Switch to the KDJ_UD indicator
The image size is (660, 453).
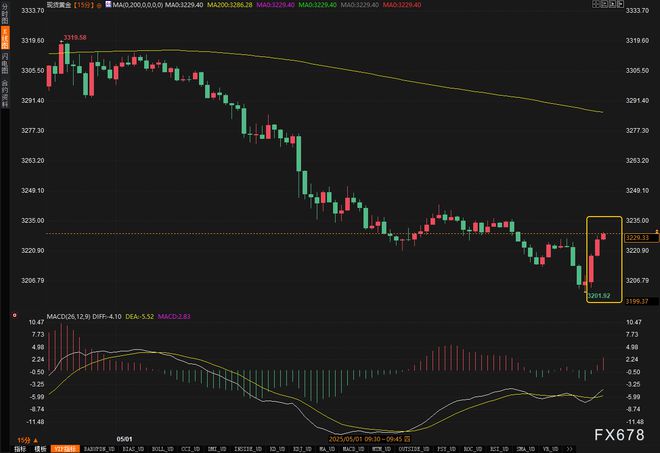click(x=302, y=449)
